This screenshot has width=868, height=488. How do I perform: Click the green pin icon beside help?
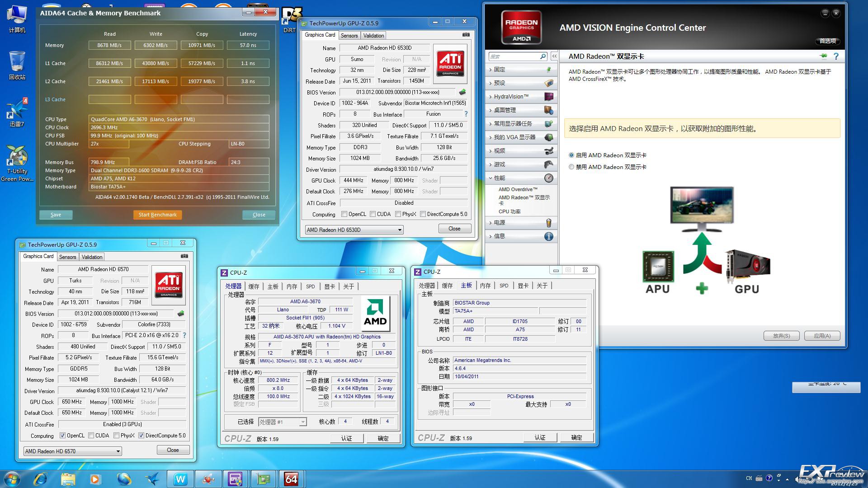[823, 56]
